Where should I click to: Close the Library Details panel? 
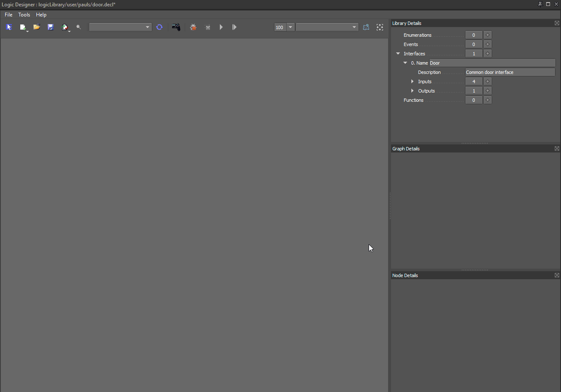(557, 23)
